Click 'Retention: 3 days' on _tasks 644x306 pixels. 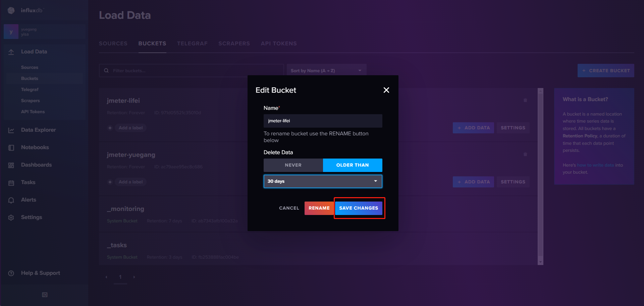click(x=164, y=257)
